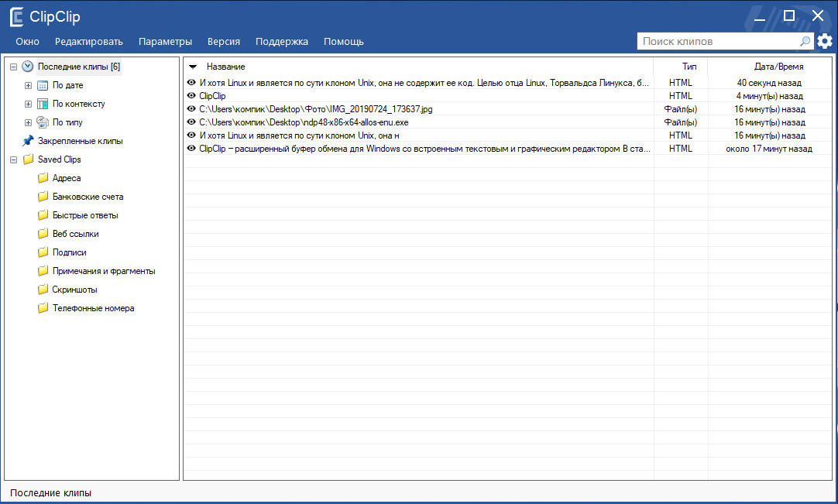This screenshot has height=504, width=838.
Task: Click the pin icon for Закрепленные клипы
Action: click(28, 141)
